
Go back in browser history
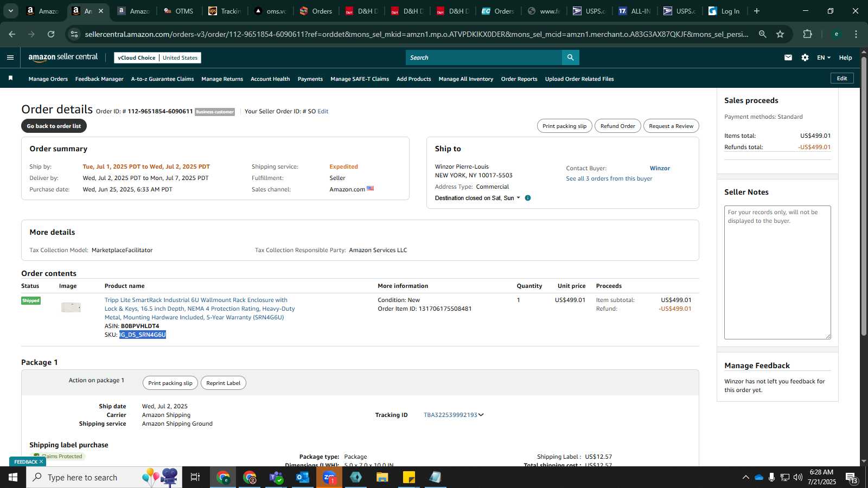[x=12, y=34]
